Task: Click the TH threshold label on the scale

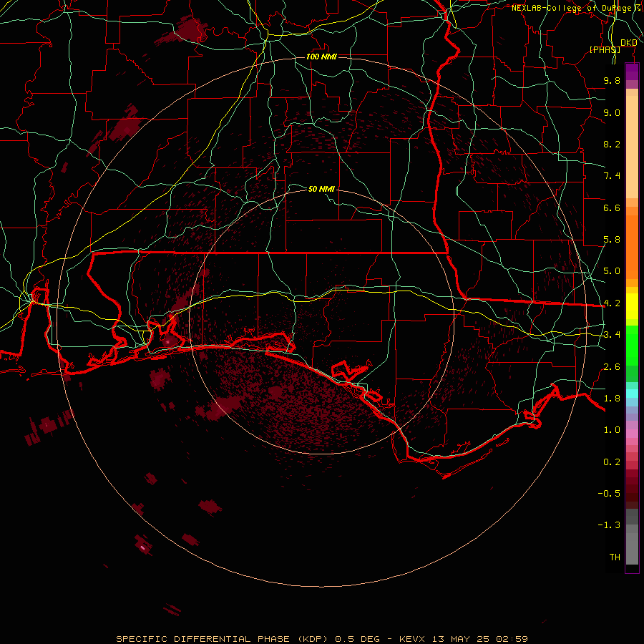Action: pos(615,557)
